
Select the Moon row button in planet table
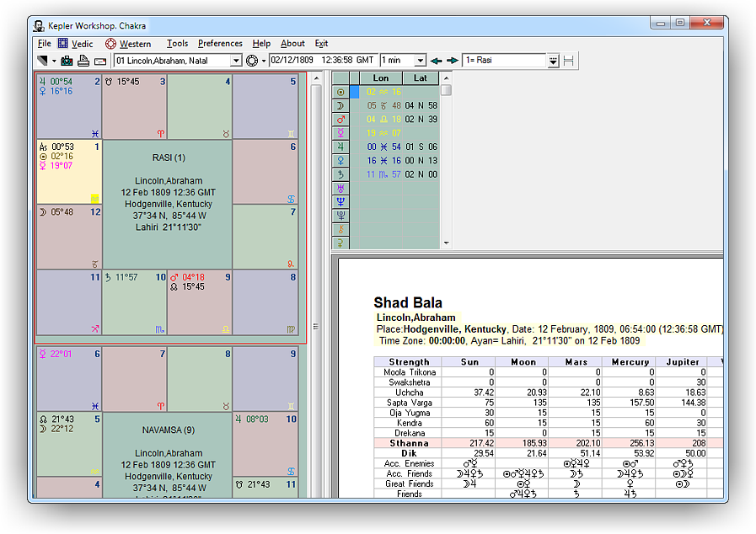[340, 105]
